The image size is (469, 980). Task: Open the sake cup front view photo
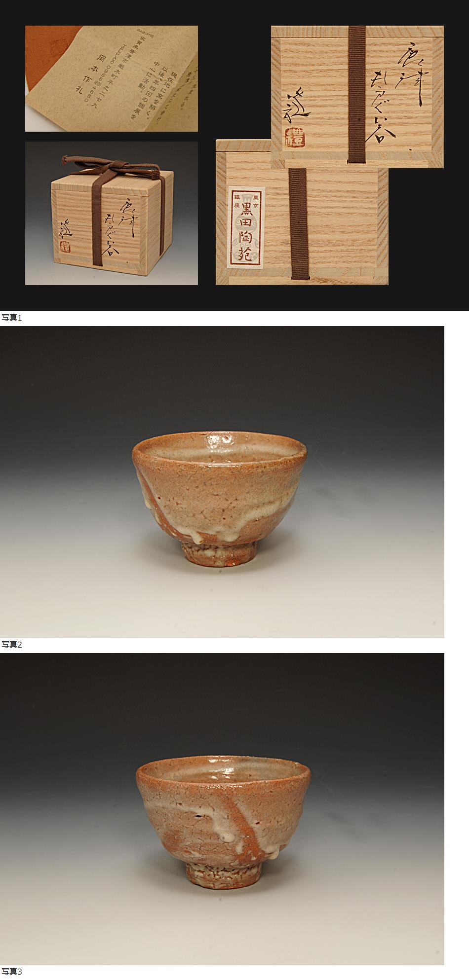[x=222, y=482]
